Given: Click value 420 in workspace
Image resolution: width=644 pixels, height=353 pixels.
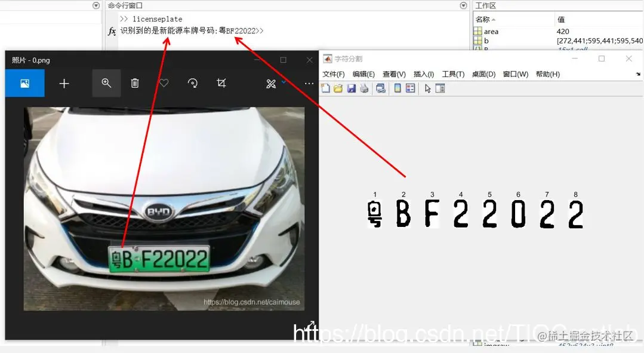Looking at the screenshot, I should point(563,32).
